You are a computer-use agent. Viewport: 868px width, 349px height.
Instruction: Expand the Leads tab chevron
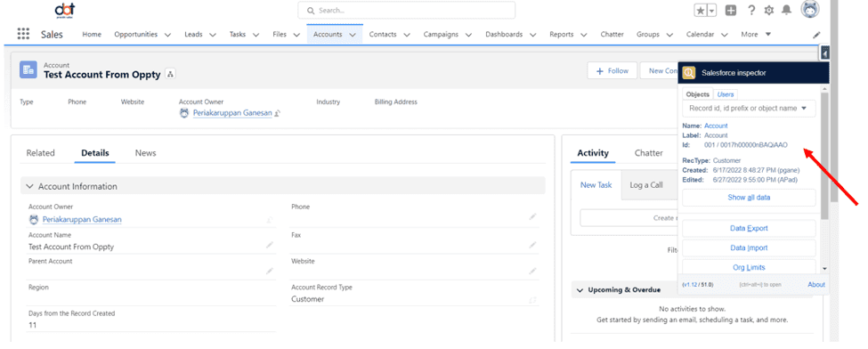click(x=213, y=35)
